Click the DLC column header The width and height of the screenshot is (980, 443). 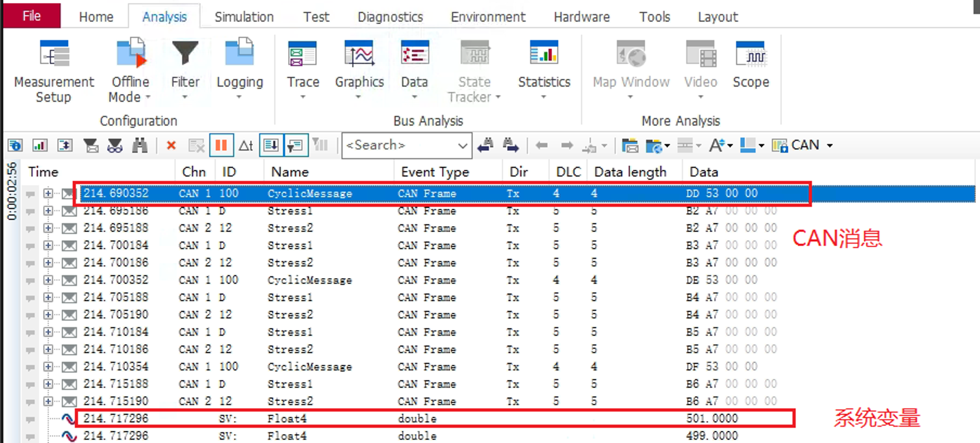tap(568, 172)
